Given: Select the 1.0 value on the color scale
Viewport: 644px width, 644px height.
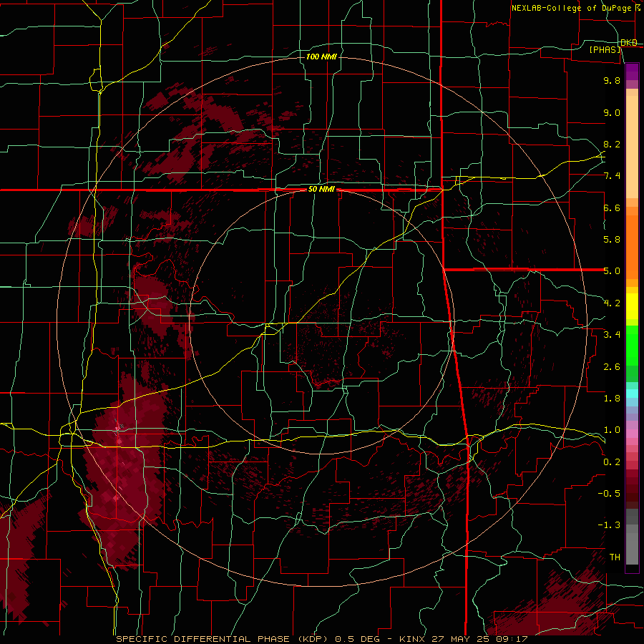Looking at the screenshot, I should coord(612,430).
